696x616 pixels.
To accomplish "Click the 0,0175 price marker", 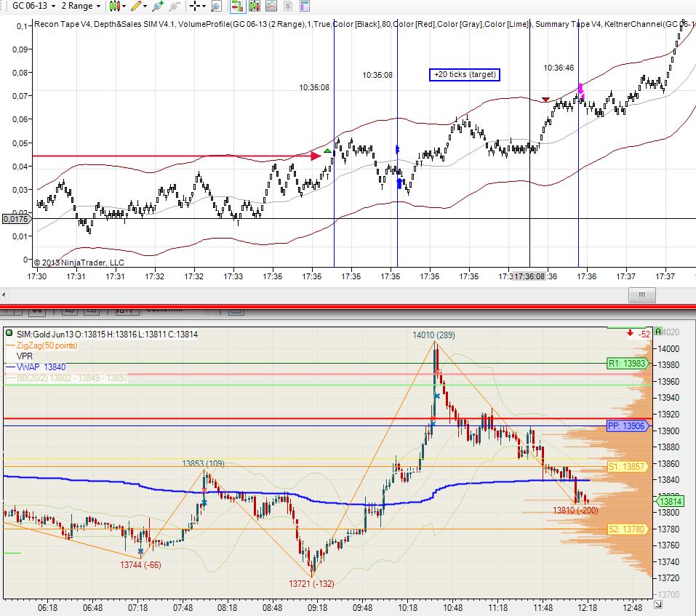I will click(16, 219).
